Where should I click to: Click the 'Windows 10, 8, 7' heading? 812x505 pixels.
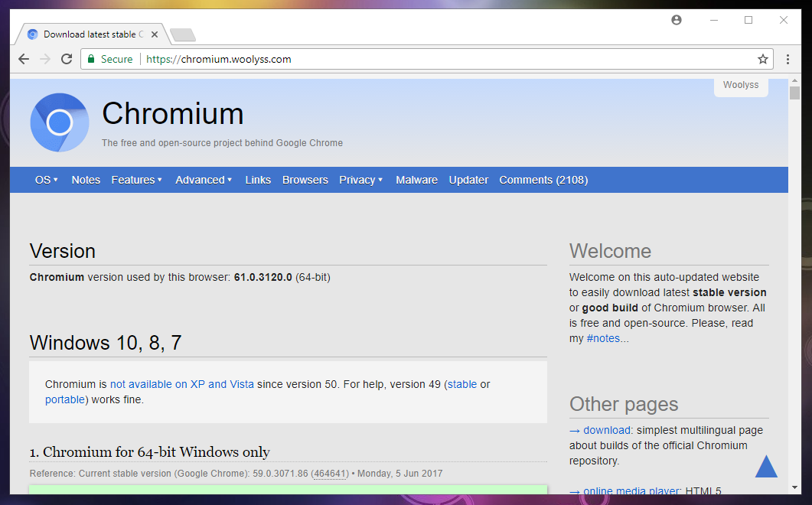106,343
